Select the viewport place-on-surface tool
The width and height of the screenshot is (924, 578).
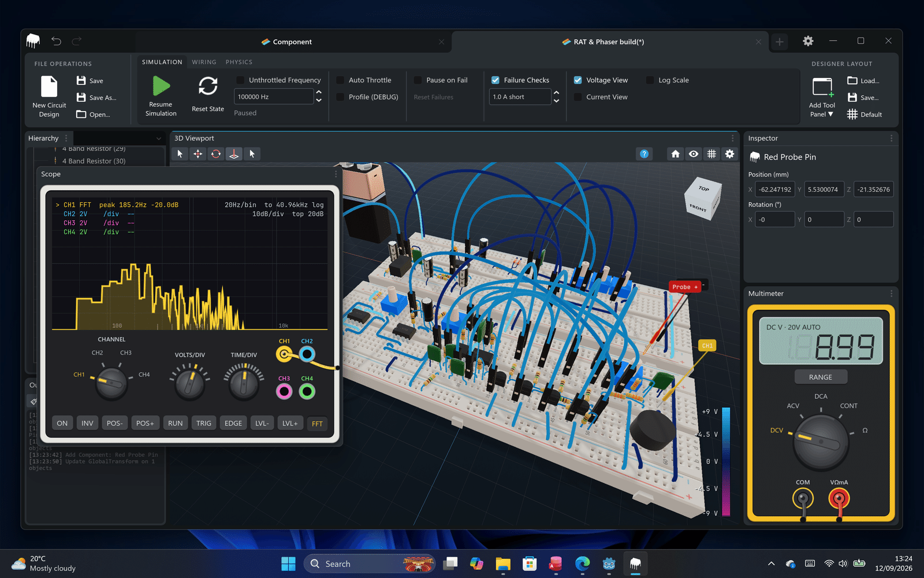click(x=233, y=154)
